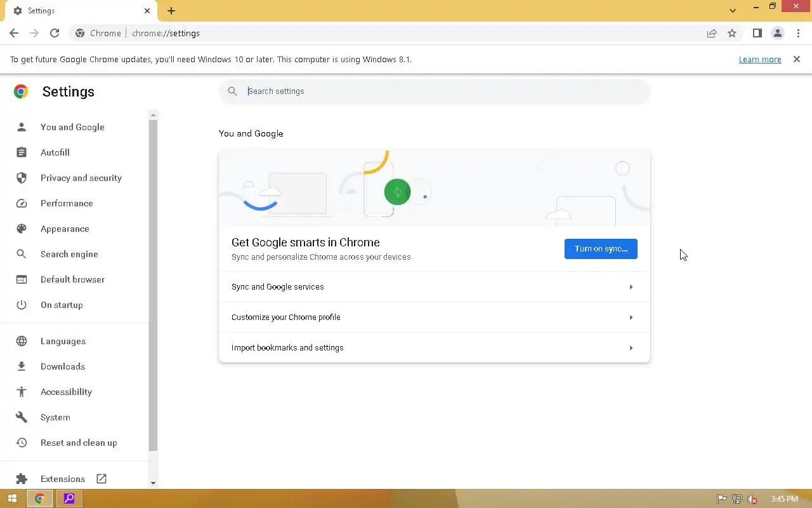Expand Customize your Chrome profile row
This screenshot has height=508, width=812.
click(x=435, y=317)
